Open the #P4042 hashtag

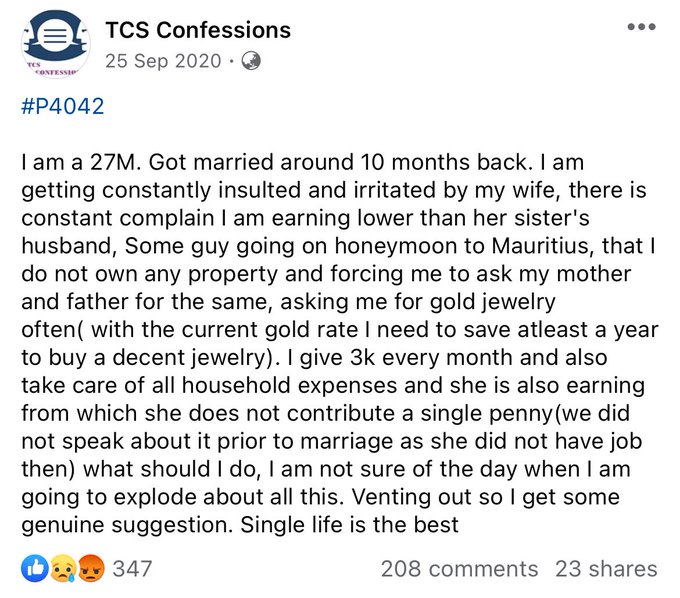[63, 106]
